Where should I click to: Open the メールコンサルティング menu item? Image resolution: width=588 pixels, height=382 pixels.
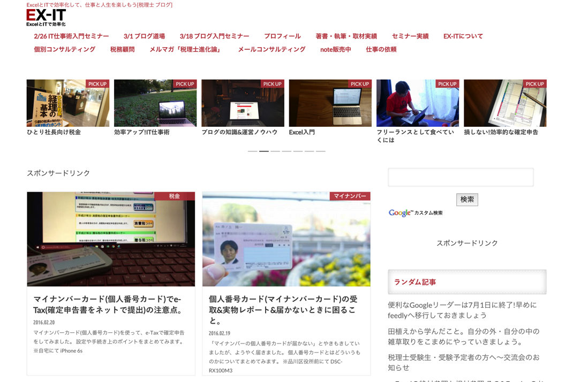(272, 49)
